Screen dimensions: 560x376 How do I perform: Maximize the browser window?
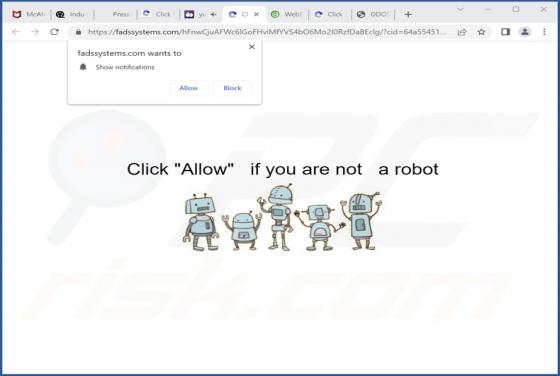point(516,9)
